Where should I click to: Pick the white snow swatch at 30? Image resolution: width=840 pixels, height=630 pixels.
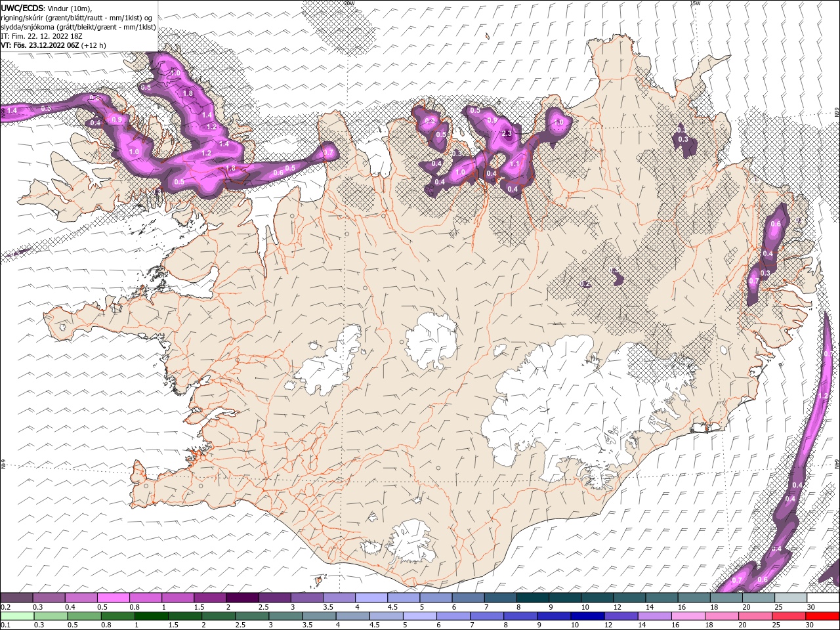tap(823, 598)
